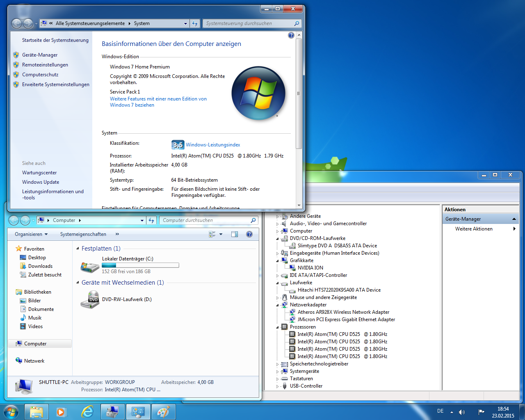Open Leistungsinformationen und -tools link

point(53,194)
